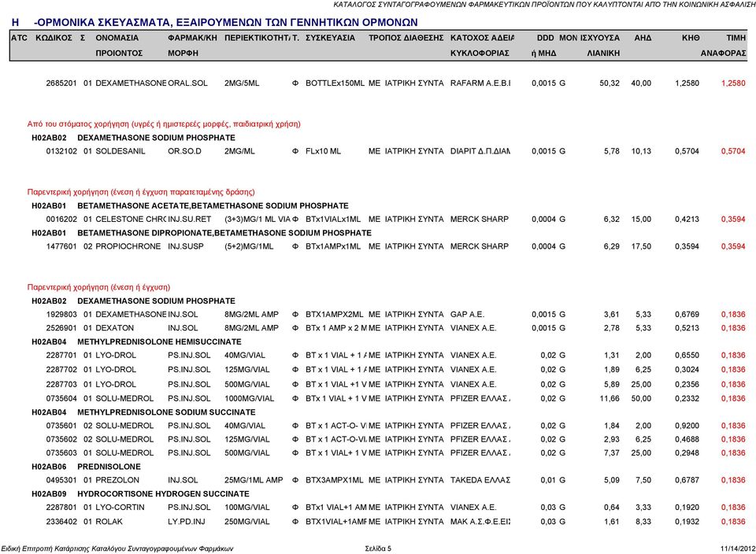Click code 2287703
Viewport: 756px width, 554px height.
click(61, 385)
